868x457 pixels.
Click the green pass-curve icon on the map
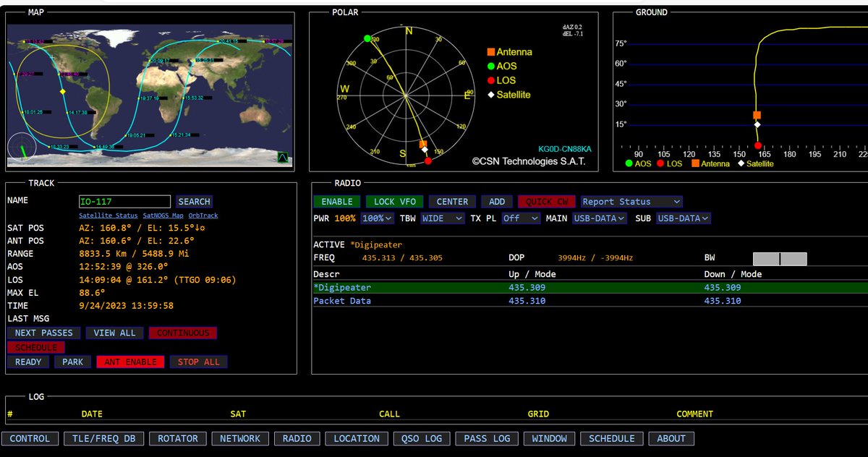[283, 157]
